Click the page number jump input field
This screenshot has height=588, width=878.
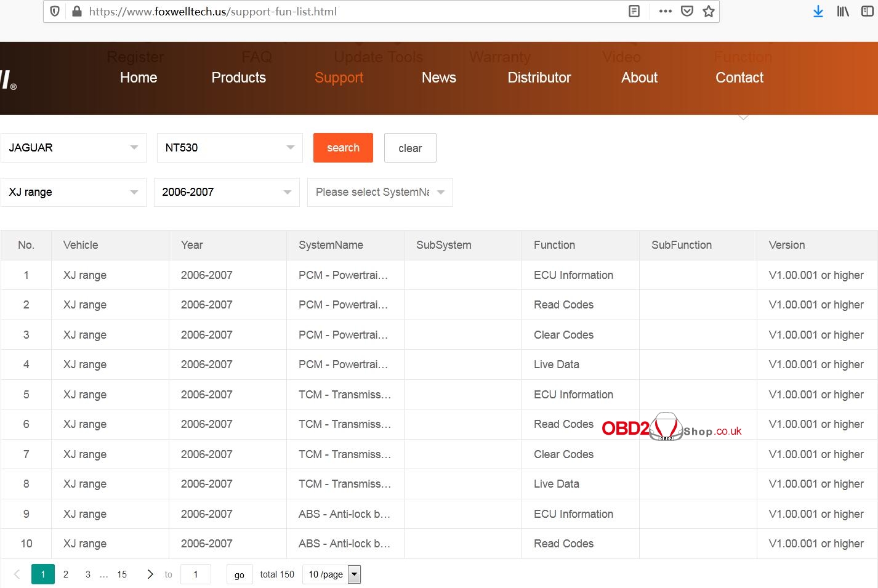click(196, 574)
